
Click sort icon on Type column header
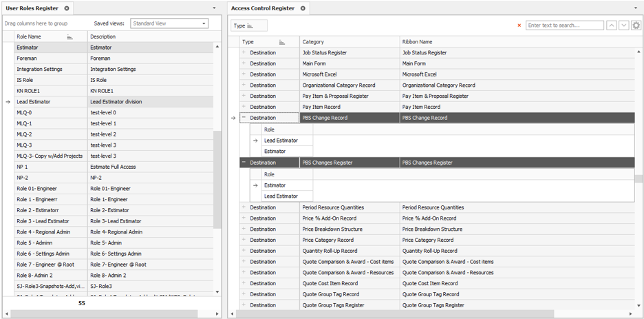point(282,42)
